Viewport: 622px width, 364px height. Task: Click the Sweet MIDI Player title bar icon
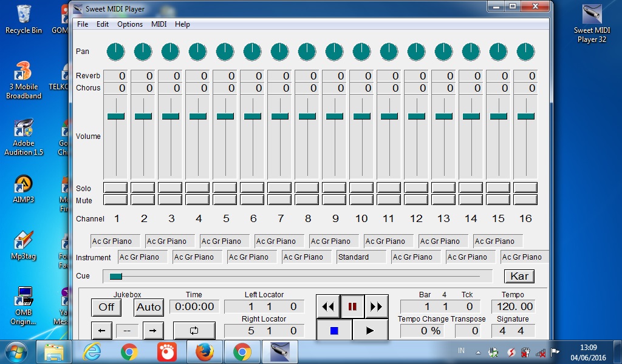78,8
